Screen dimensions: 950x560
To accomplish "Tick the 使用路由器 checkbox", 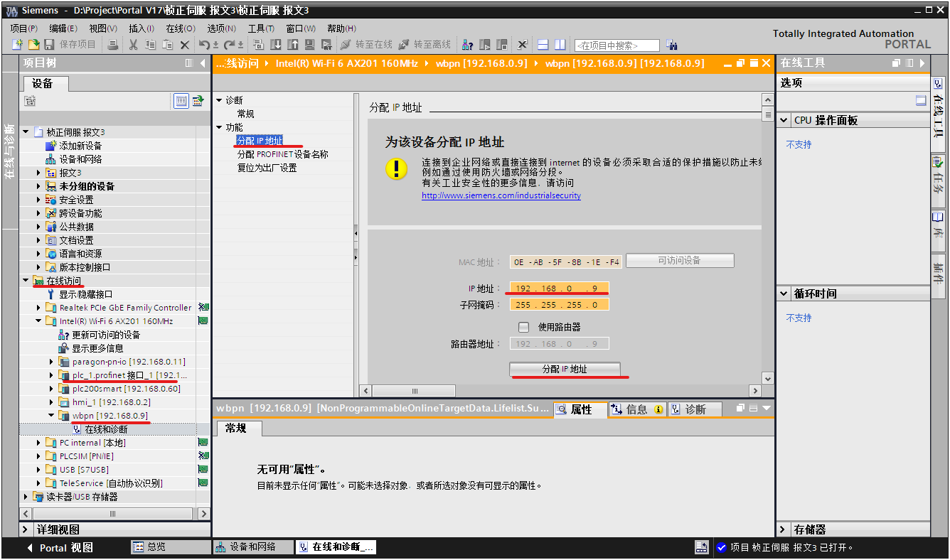I will pyautogui.click(x=524, y=328).
